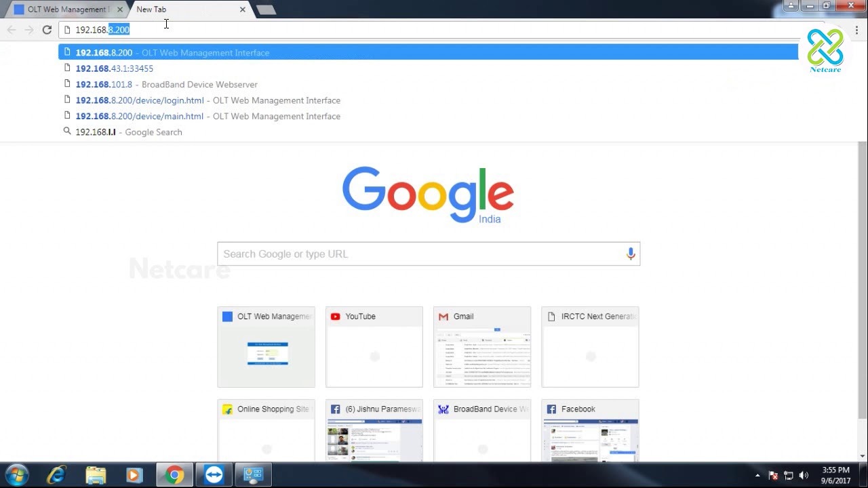Open Windows Start menu
The image size is (868, 488).
16,475
